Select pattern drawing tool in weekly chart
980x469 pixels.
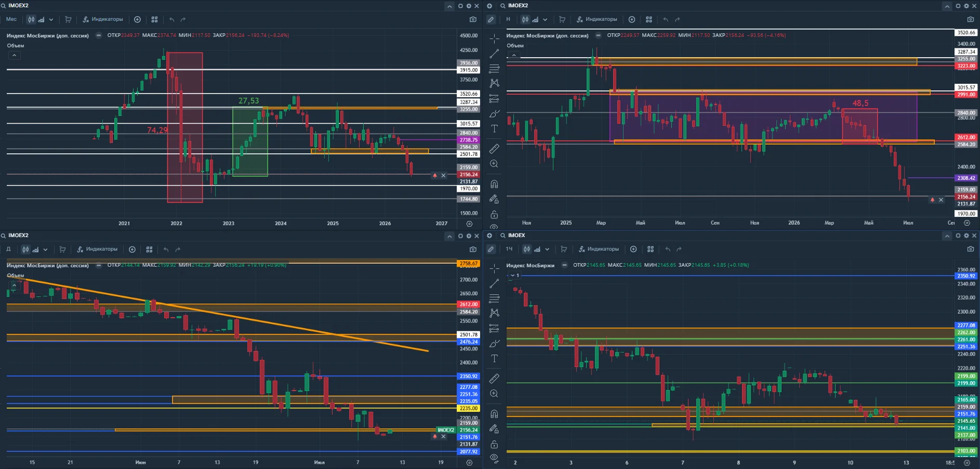click(494, 83)
